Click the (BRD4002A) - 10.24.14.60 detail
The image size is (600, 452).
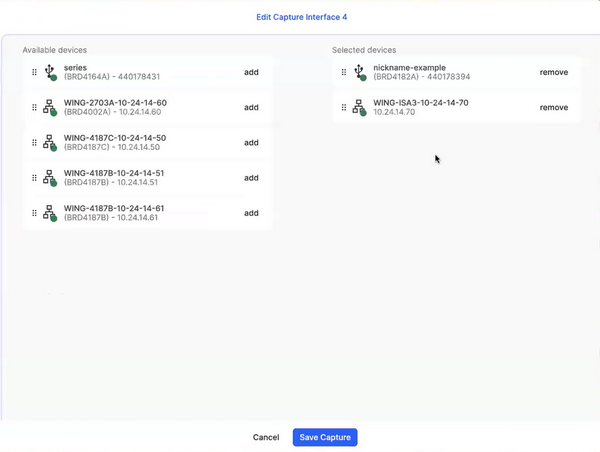112,112
